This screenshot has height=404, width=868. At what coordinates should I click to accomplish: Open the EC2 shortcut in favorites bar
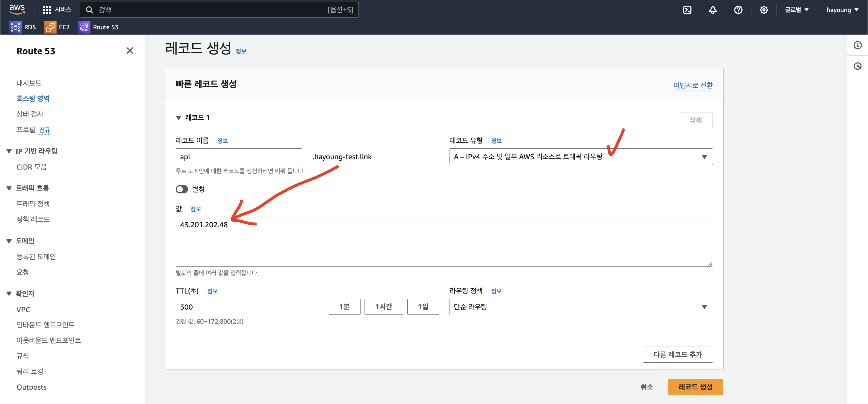pyautogui.click(x=57, y=27)
